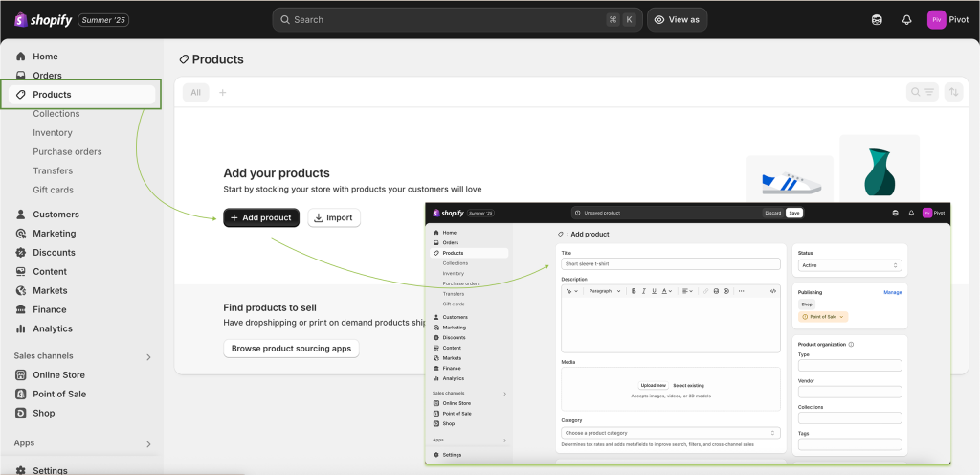This screenshot has width=980, height=475.
Task: Open Transfers in the main sidebar
Action: [53, 170]
